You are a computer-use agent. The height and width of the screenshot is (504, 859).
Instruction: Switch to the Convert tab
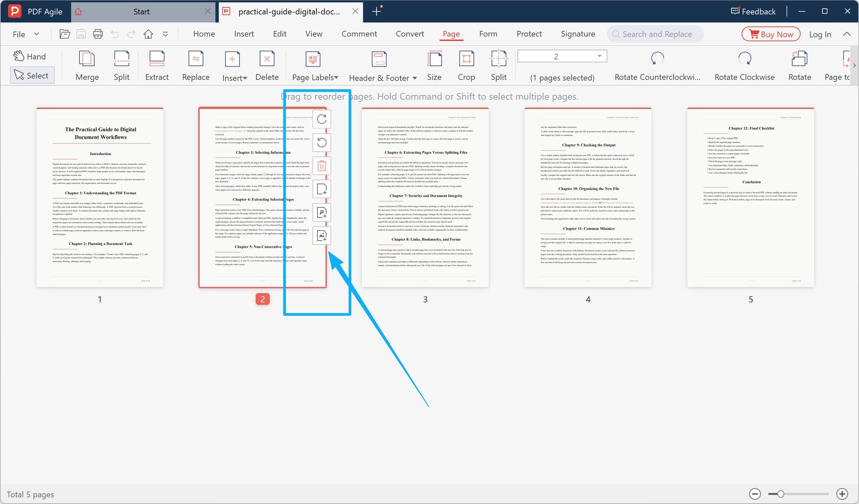[410, 34]
